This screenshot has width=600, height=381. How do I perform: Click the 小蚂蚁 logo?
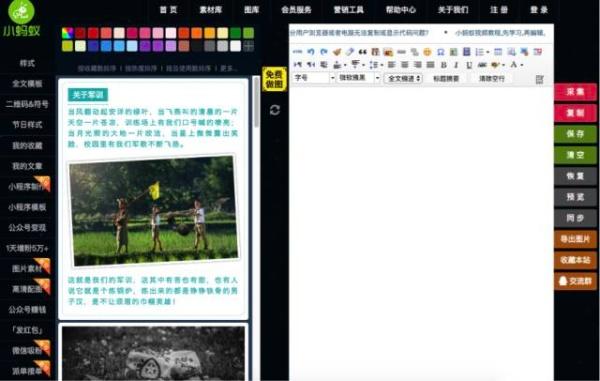tap(22, 19)
